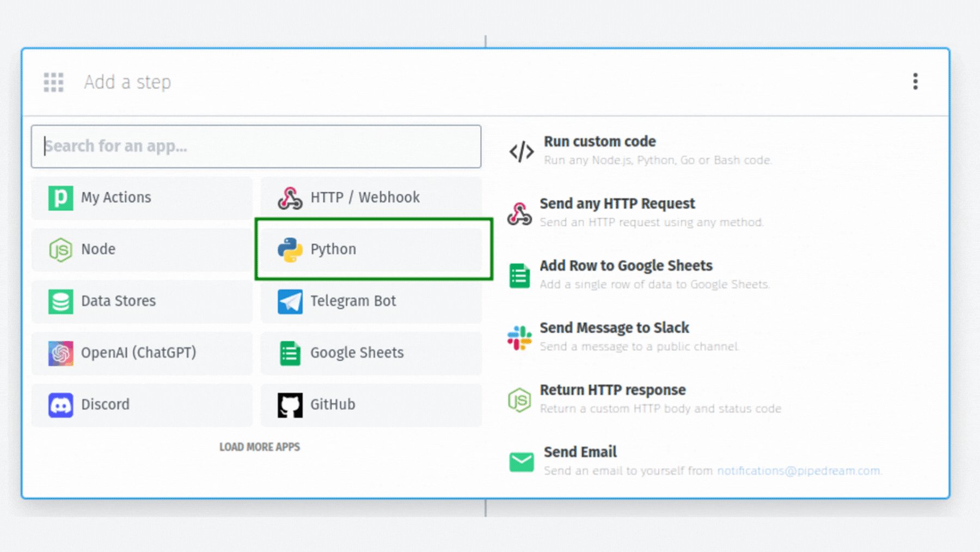Image resolution: width=980 pixels, height=552 pixels.
Task: Click the Data Stores database icon
Action: point(60,302)
